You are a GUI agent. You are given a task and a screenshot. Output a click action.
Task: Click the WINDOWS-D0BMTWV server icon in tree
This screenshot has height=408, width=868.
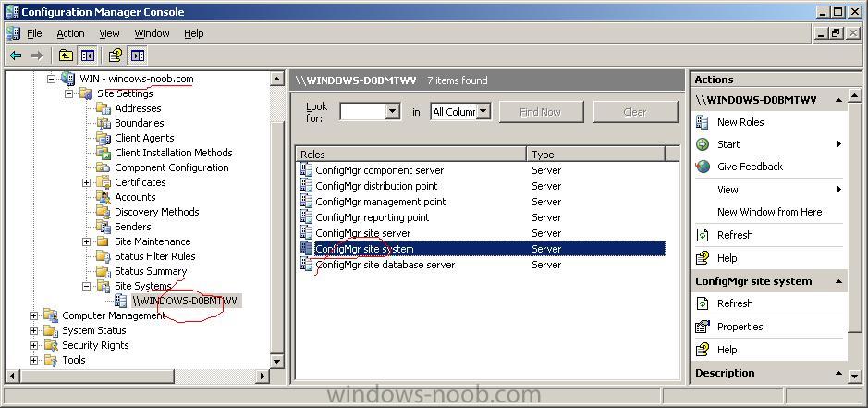click(x=121, y=301)
